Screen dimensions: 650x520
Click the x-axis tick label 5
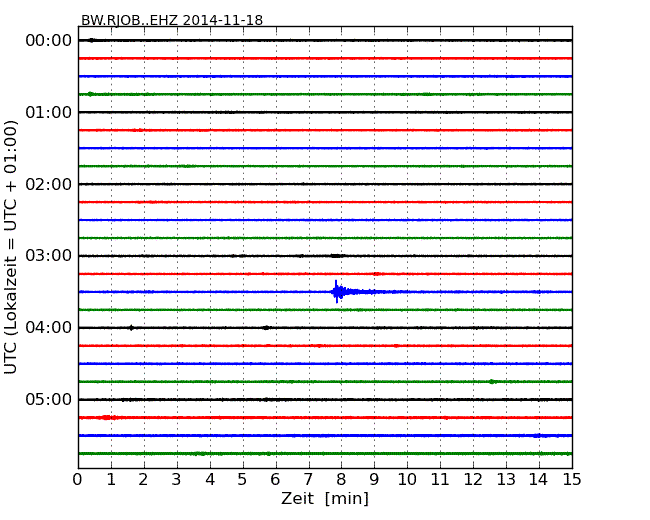pyautogui.click(x=242, y=480)
